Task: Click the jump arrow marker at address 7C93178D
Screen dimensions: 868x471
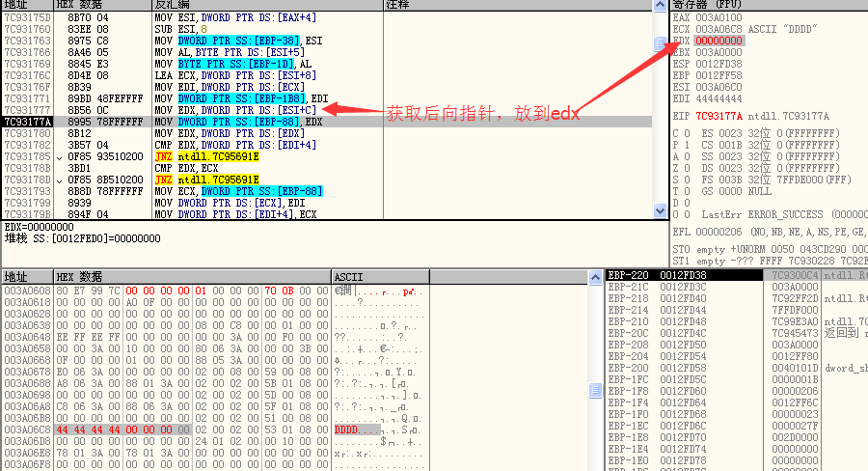Action: tap(61, 179)
